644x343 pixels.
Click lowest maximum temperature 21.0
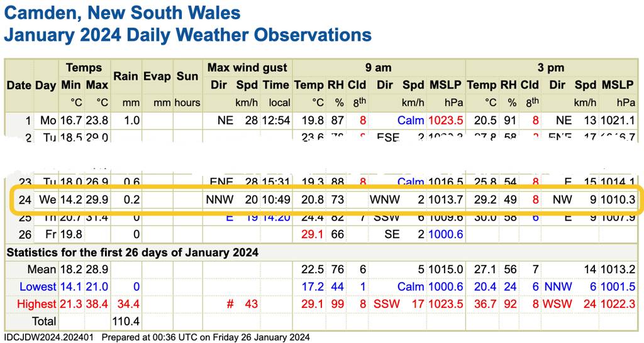[x=97, y=287]
